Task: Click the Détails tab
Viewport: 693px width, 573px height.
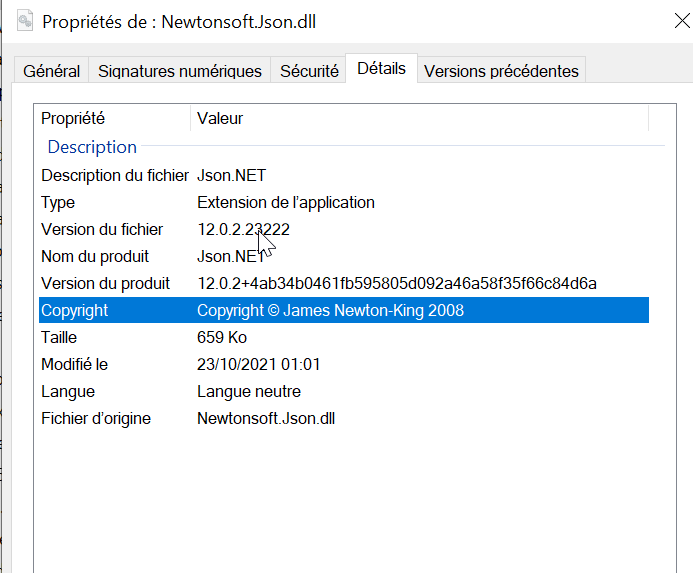Action: coord(381,69)
